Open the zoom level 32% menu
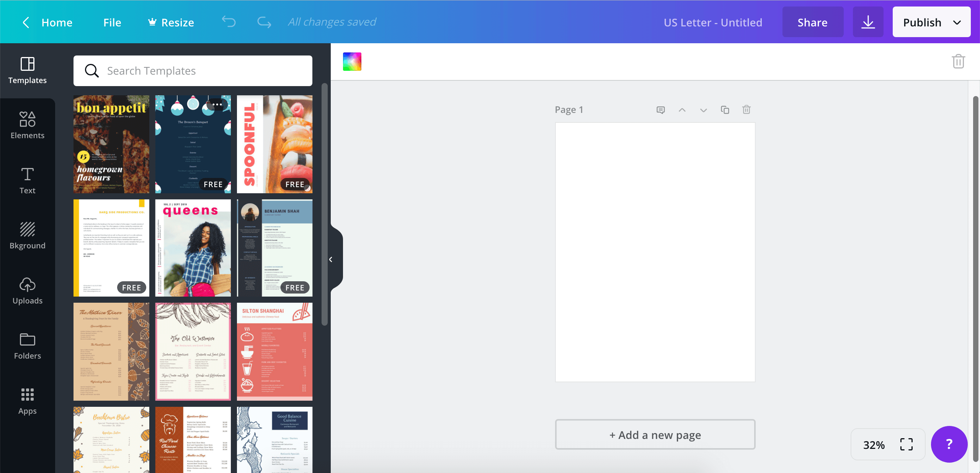 pyautogui.click(x=874, y=445)
